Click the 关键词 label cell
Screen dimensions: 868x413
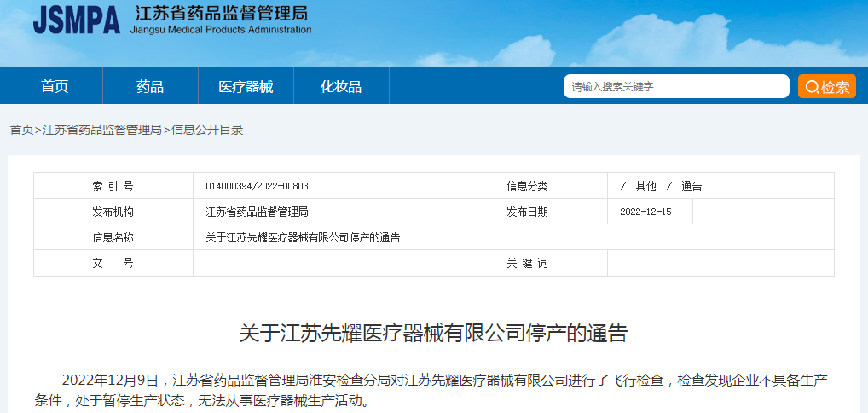527,264
